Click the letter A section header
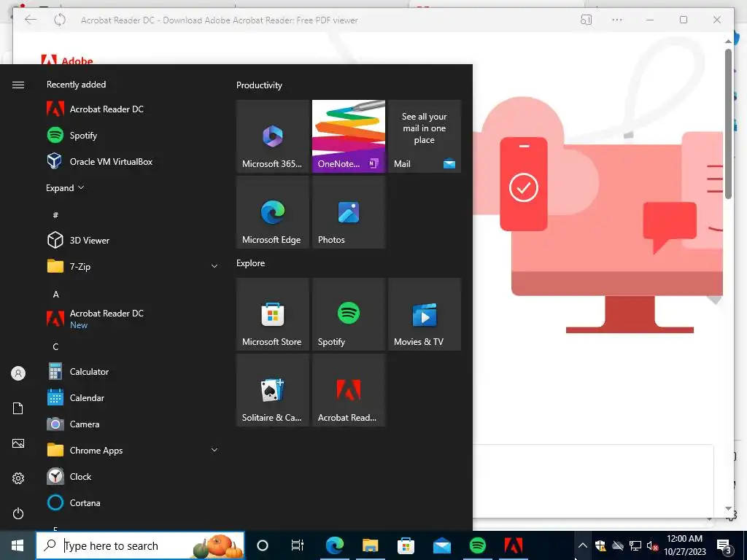The height and width of the screenshot is (560, 747). tap(55, 295)
